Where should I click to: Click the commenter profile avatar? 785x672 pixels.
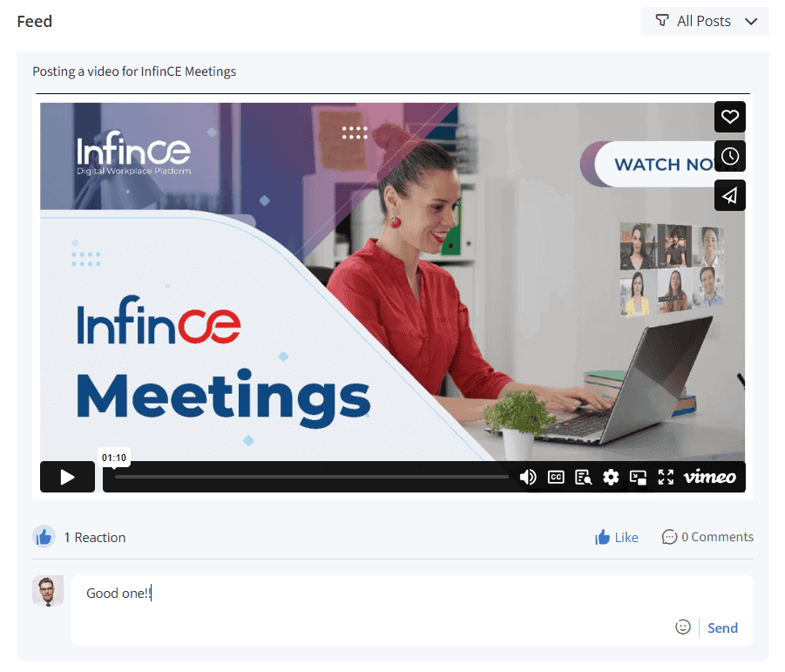point(48,591)
